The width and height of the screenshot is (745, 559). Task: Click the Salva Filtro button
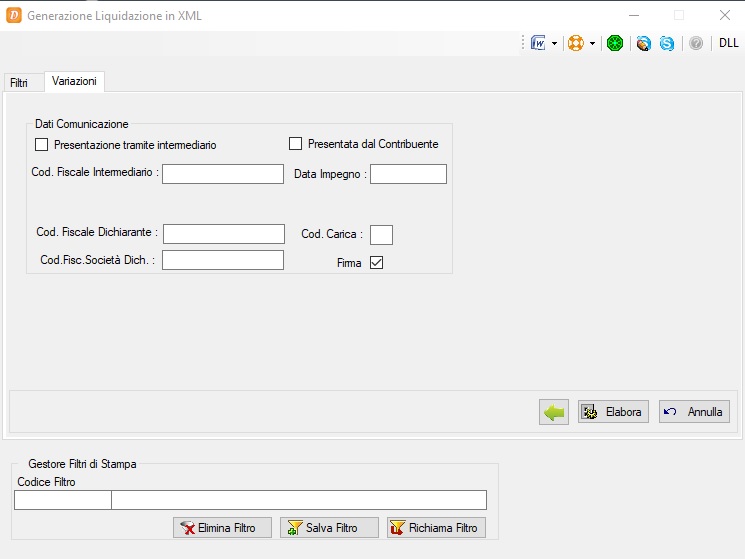click(329, 528)
